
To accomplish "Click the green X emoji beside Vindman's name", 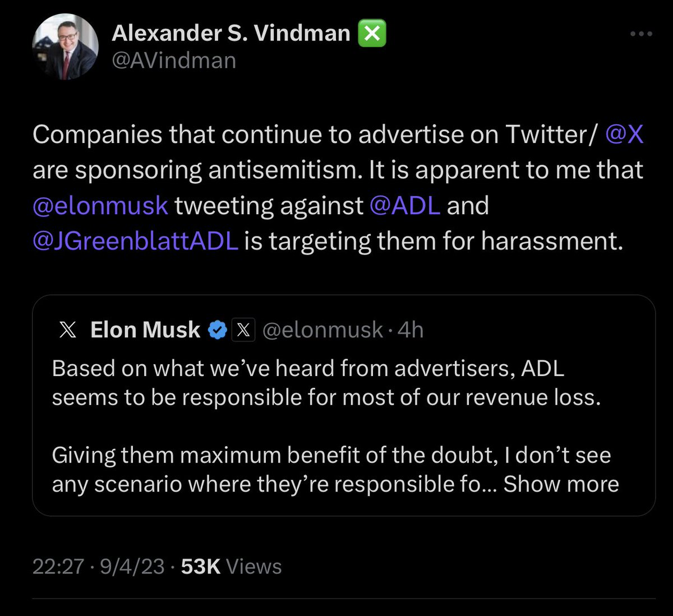I will [x=372, y=34].
